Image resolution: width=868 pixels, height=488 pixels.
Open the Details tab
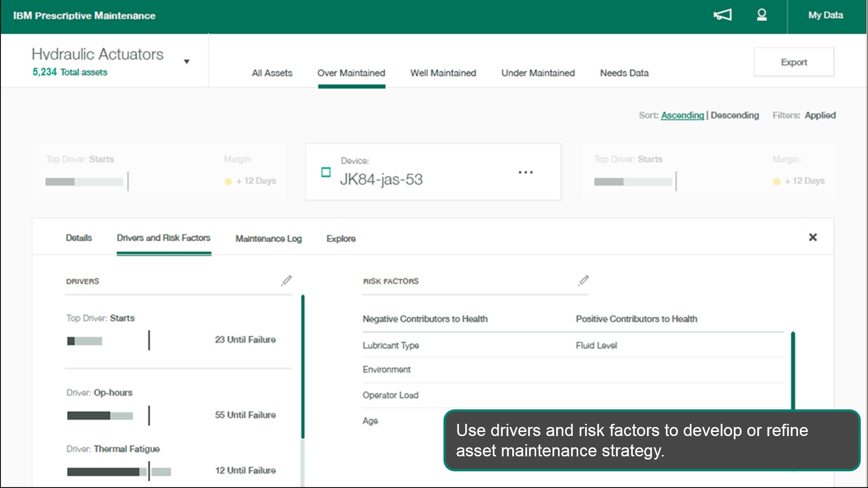pos(79,238)
